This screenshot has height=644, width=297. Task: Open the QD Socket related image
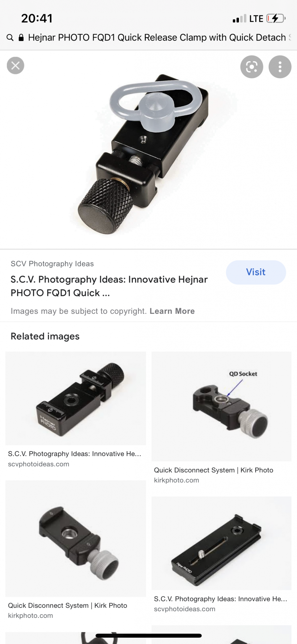(x=221, y=406)
